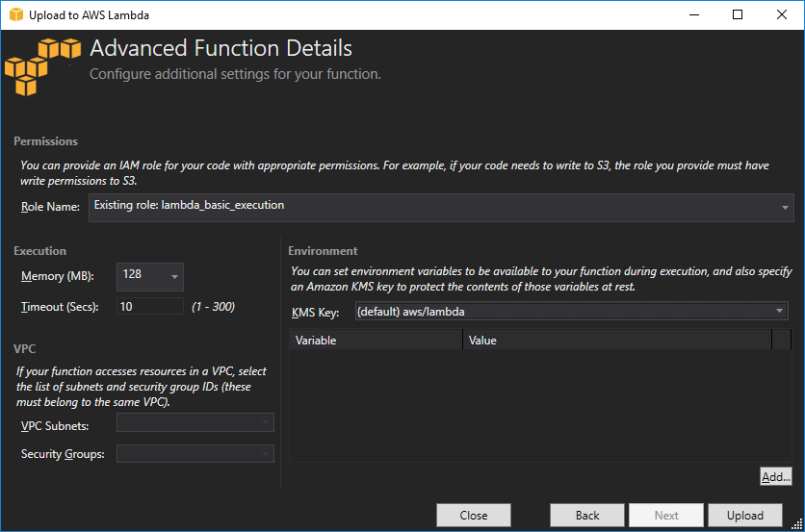
Task: Close the dialog using the title bar X
Action: pos(782,15)
